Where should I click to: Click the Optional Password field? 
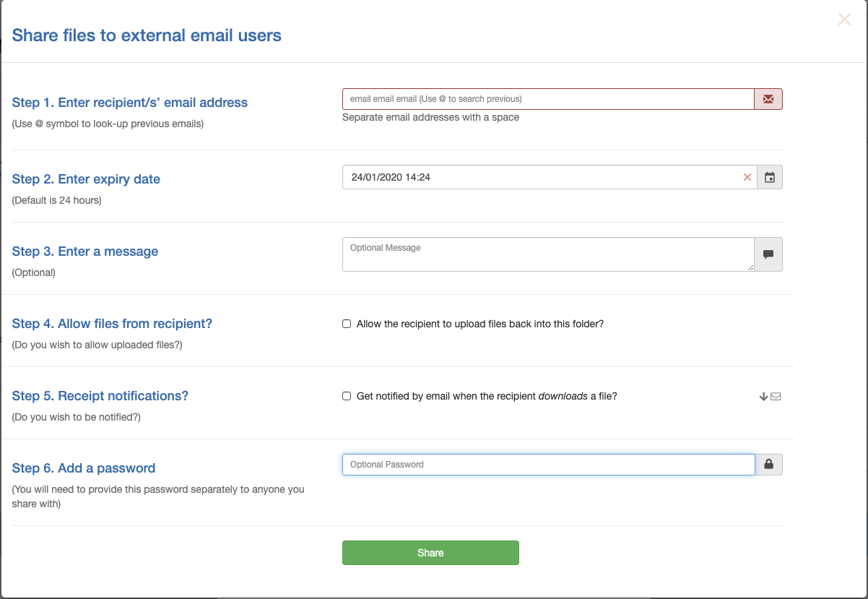point(549,465)
